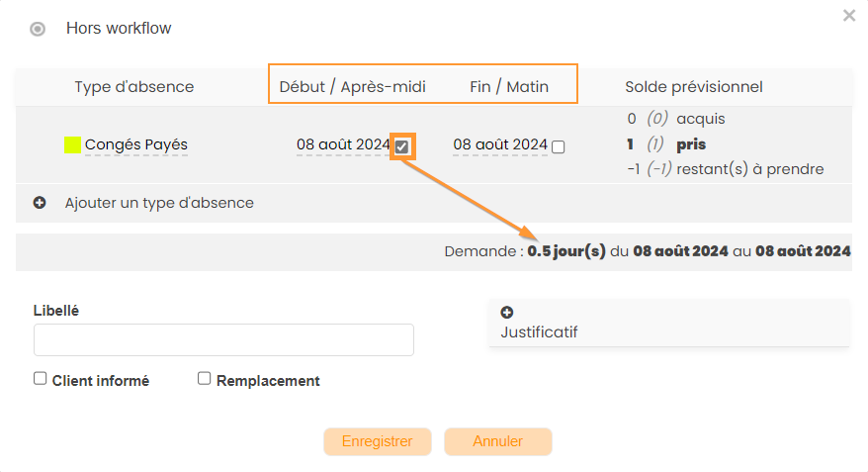The height and width of the screenshot is (472, 868).
Task: Open the end date 08 août 2024 picker
Action: pyautogui.click(x=500, y=145)
